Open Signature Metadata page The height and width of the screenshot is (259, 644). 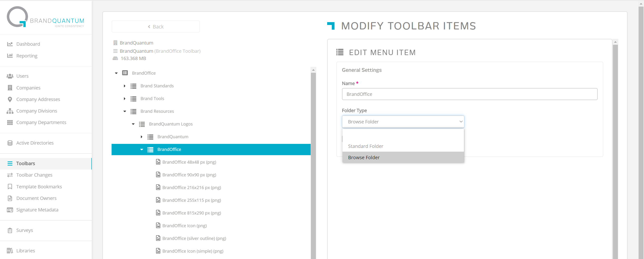pyautogui.click(x=37, y=210)
